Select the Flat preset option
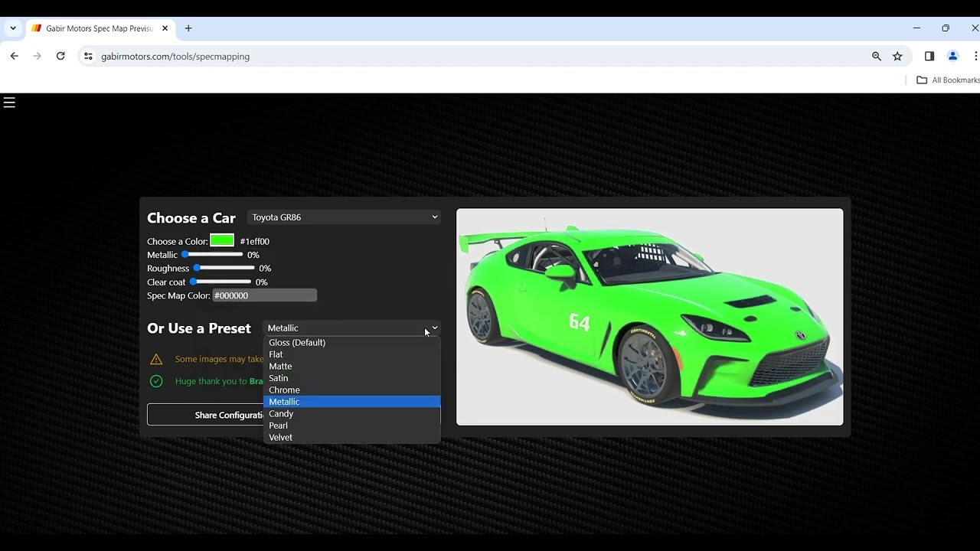This screenshot has height=551, width=980. click(x=352, y=354)
